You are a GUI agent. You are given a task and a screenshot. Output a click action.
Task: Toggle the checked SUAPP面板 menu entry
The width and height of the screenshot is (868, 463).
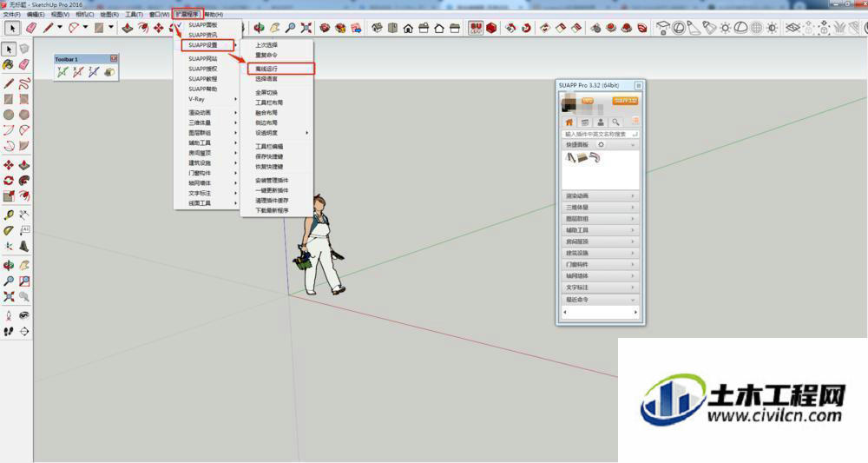202,25
